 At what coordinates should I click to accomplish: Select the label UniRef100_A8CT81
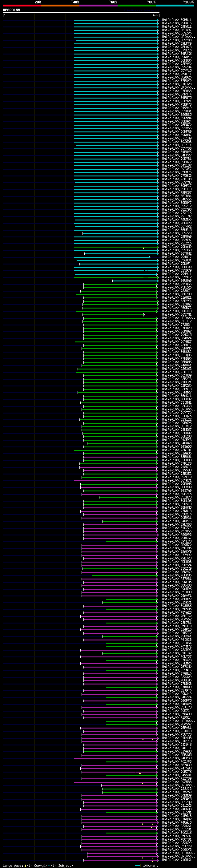tap(176, 839)
